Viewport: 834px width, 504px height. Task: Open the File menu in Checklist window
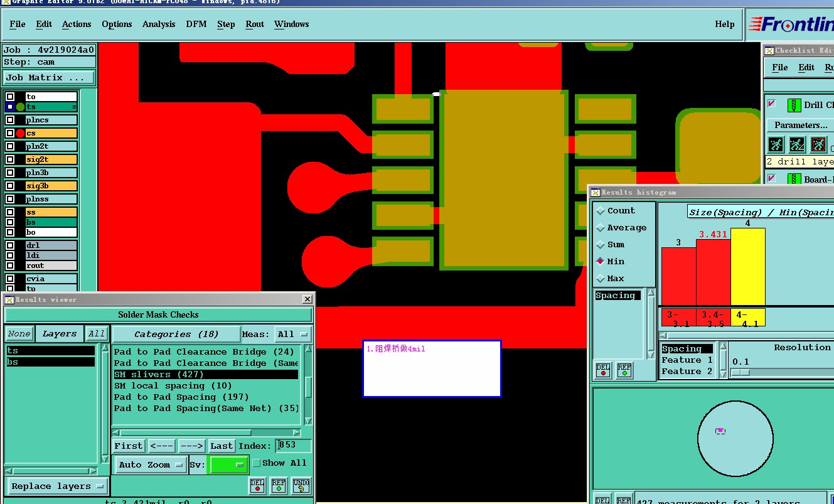point(780,67)
